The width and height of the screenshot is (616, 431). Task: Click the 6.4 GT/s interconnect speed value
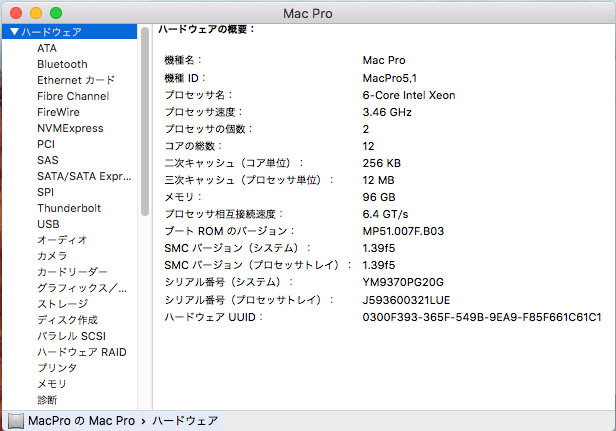[385, 214]
